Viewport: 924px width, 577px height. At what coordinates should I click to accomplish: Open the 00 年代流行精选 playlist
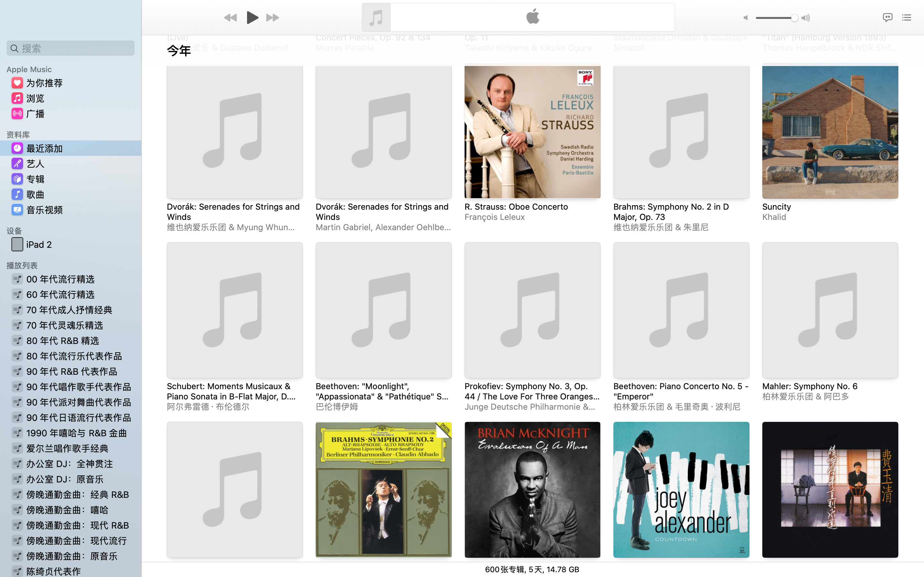coord(60,279)
